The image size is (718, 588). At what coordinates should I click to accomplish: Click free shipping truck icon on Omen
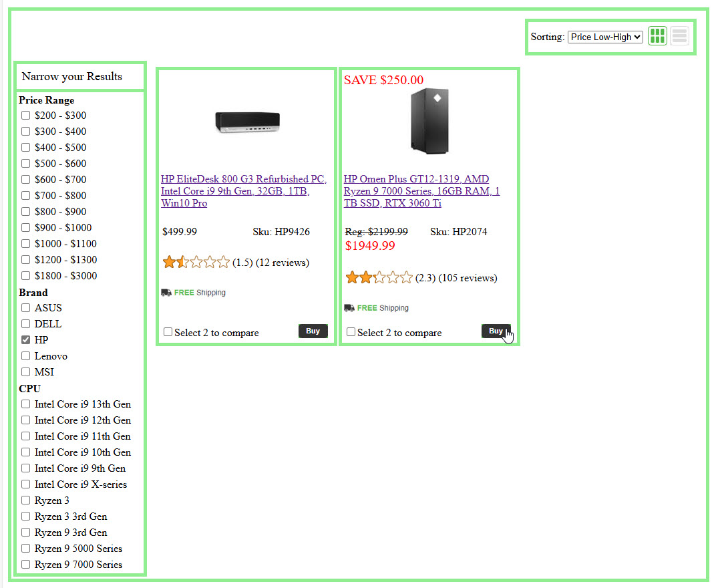pyautogui.click(x=349, y=308)
